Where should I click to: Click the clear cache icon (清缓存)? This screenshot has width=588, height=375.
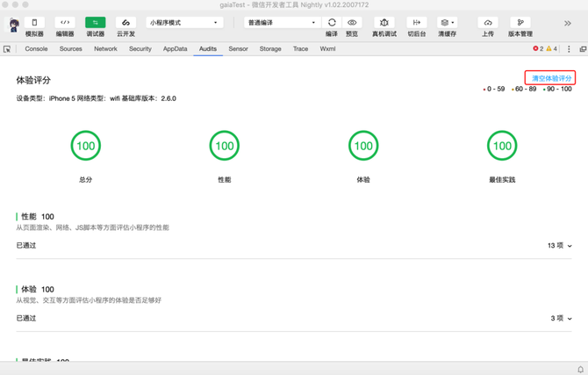coord(447,23)
